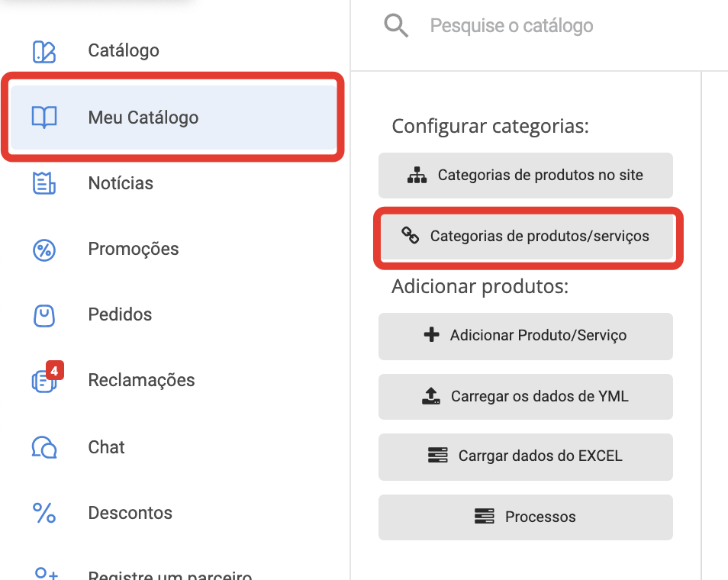This screenshot has height=580, width=728.
Task: Click the Pedidos shopping bag icon
Action: pyautogui.click(x=43, y=314)
